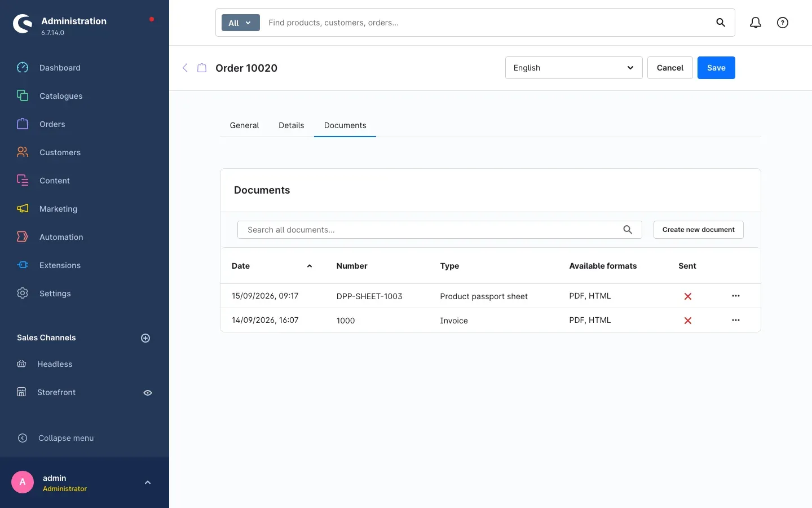The width and height of the screenshot is (812, 508).
Task: Toggle Date column sort order
Action: [x=310, y=266]
